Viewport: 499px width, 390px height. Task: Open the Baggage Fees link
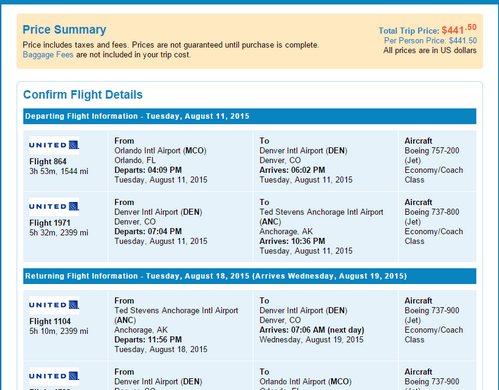click(x=48, y=55)
